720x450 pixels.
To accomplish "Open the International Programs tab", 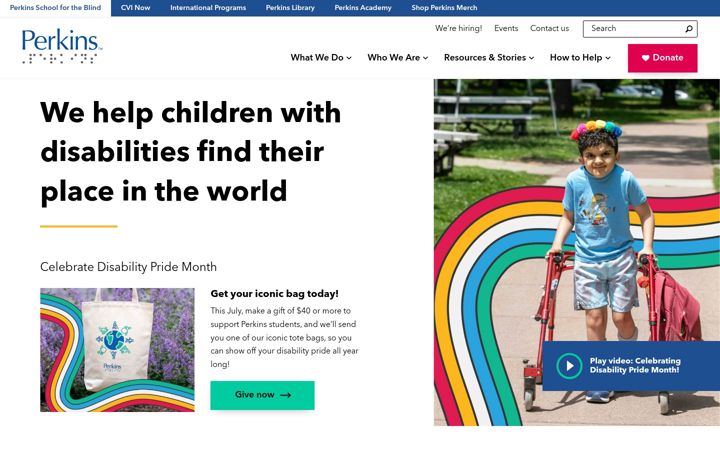I will tap(208, 8).
